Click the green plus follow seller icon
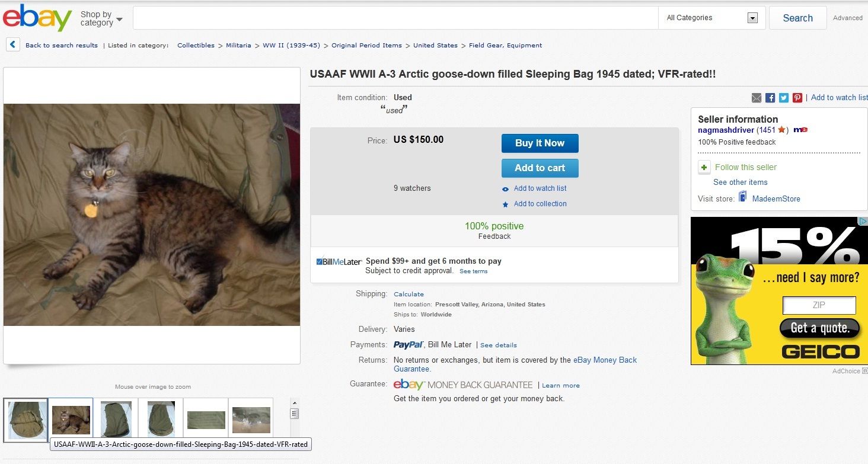This screenshot has height=464, width=868. pos(704,167)
